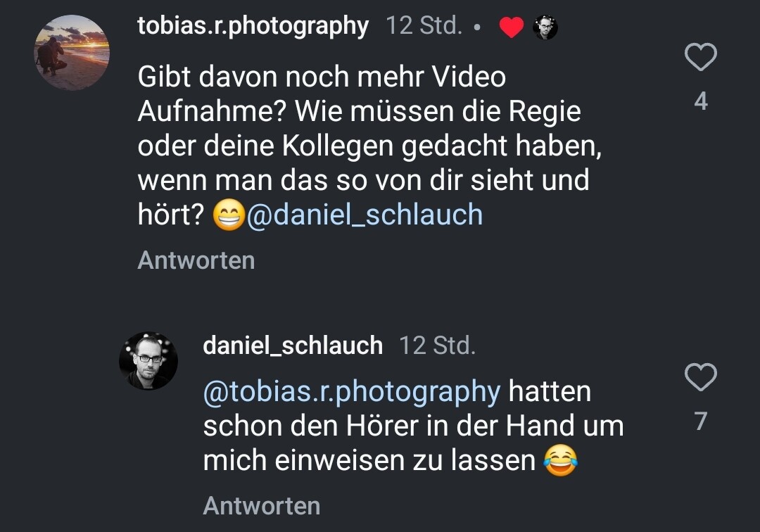Click Antworten under daniel_schlauch's reply

261,506
